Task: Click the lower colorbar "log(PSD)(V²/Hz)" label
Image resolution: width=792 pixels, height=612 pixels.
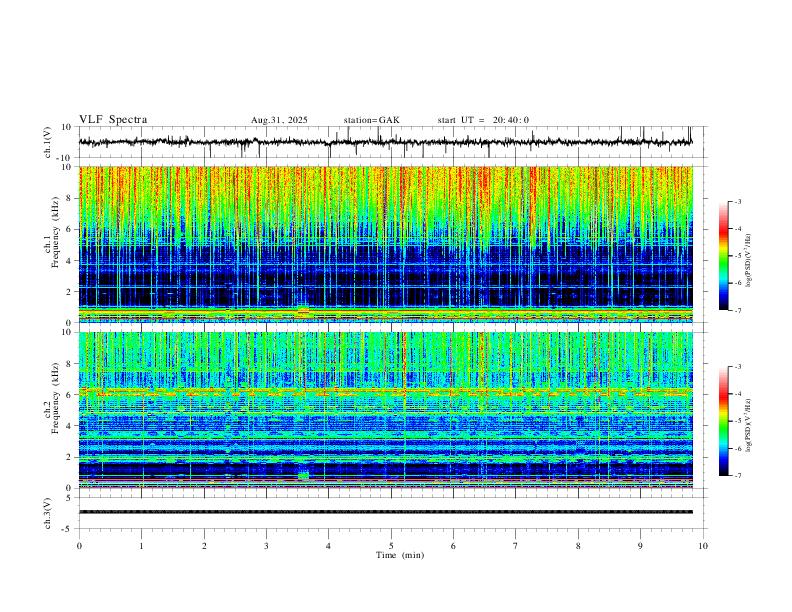Action: click(x=749, y=426)
